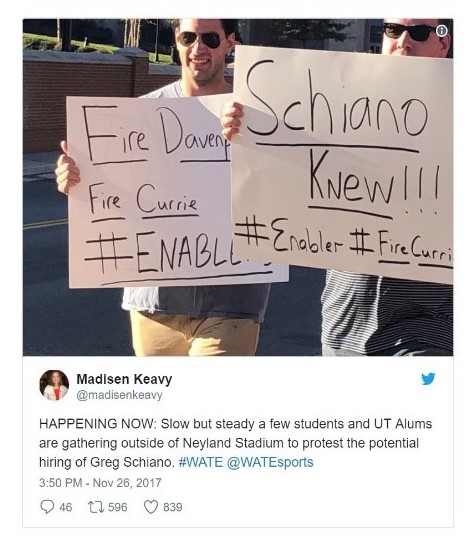Like the tweet with heart icon
This screenshot has height=536, width=475.
tap(151, 507)
